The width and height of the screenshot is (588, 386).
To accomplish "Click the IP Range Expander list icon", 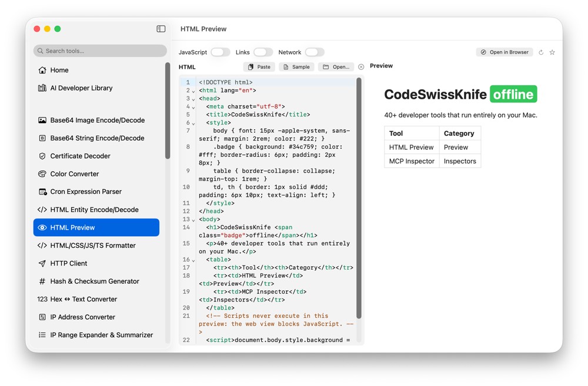I will [x=42, y=335].
